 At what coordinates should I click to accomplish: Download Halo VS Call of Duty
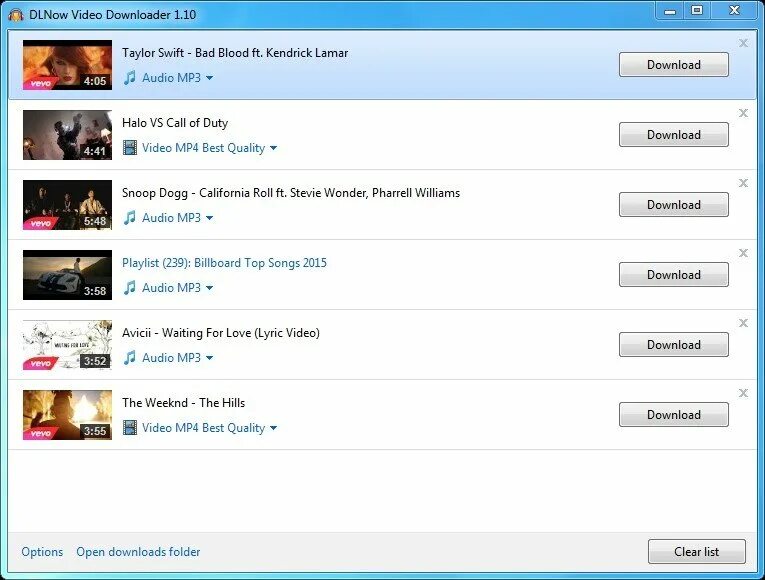click(x=674, y=135)
